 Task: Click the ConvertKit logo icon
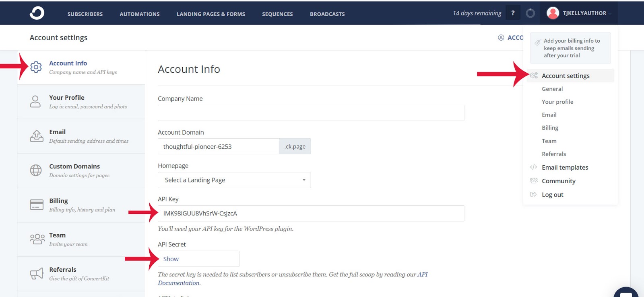coord(37,13)
